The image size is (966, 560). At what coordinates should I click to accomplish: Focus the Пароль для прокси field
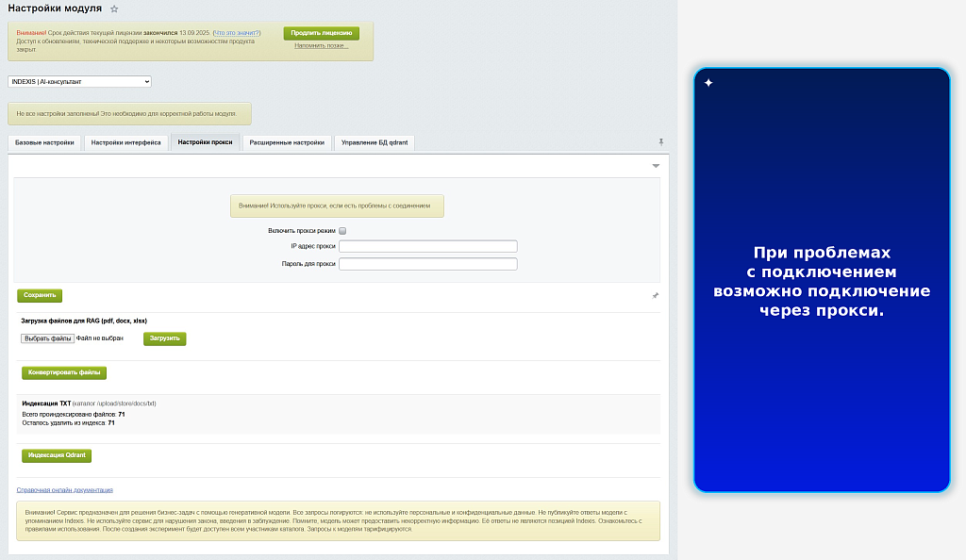click(428, 264)
